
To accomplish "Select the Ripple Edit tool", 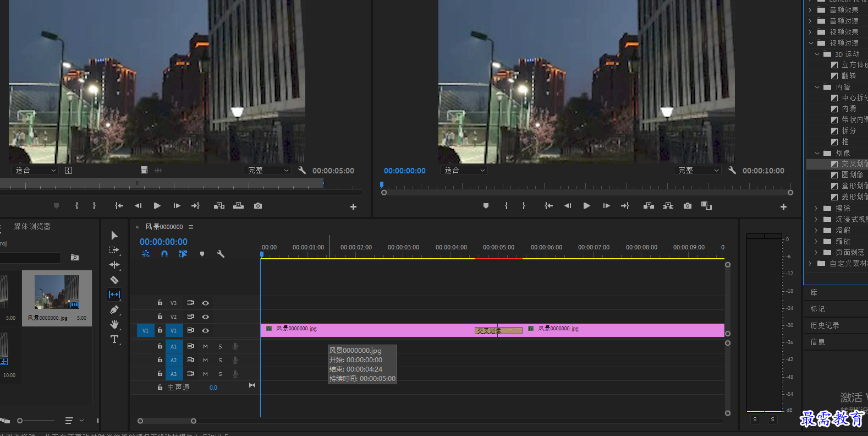I will [114, 265].
